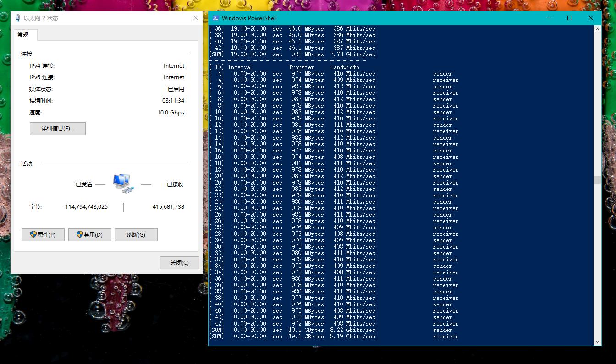Image resolution: width=616 pixels, height=364 pixels.
Task: Run the 诊断(G) diagnose button
Action: [x=136, y=235]
